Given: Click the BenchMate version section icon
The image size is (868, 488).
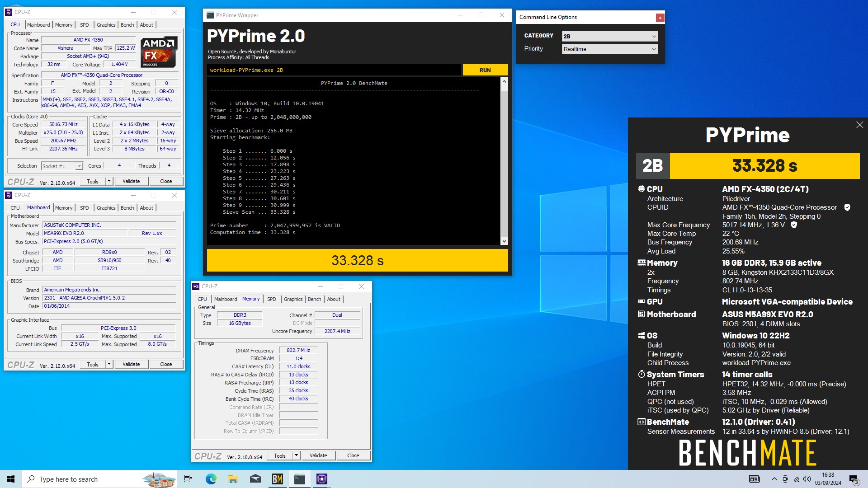Looking at the screenshot, I should coord(641,422).
